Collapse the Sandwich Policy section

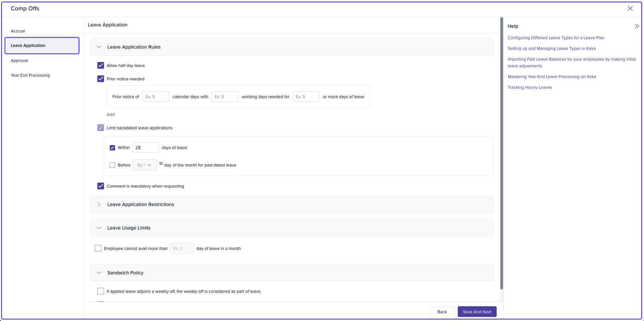coord(99,273)
